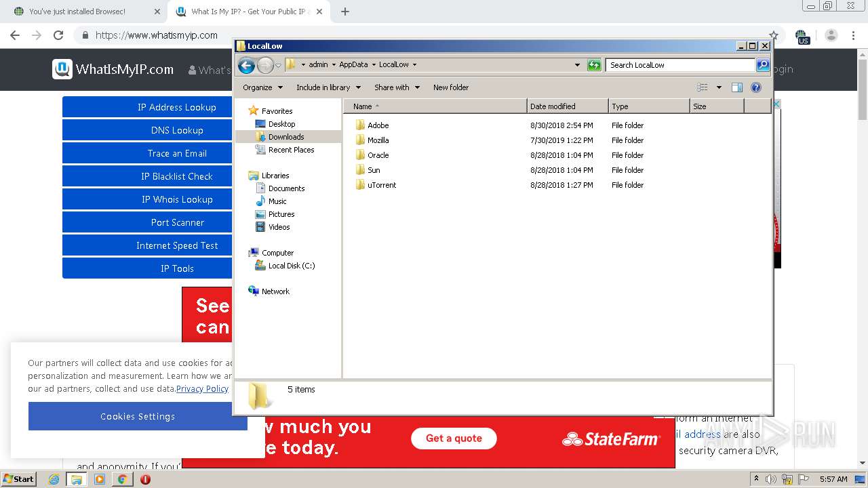Open the volume icon in system tray
This screenshot has width=868, height=488.
click(771, 479)
